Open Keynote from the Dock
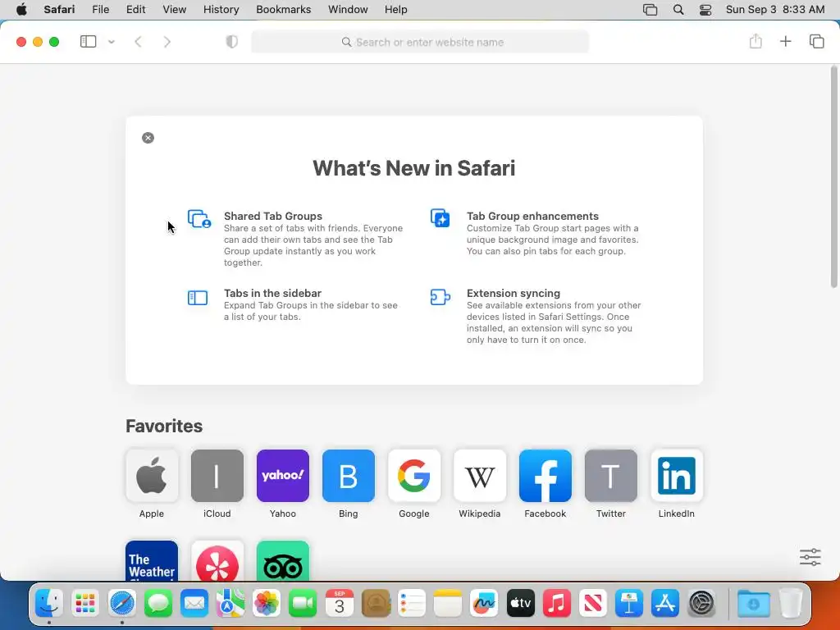This screenshot has height=630, width=840. pyautogui.click(x=629, y=603)
